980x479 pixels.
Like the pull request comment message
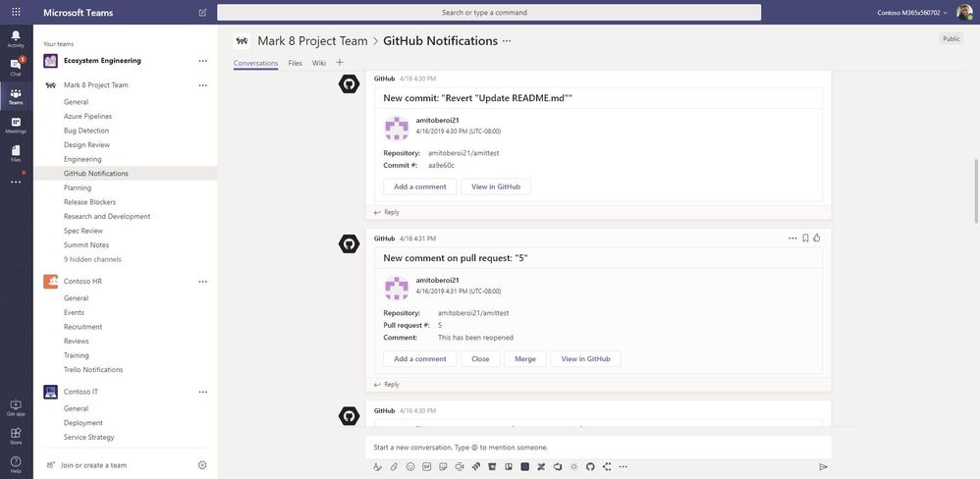817,238
